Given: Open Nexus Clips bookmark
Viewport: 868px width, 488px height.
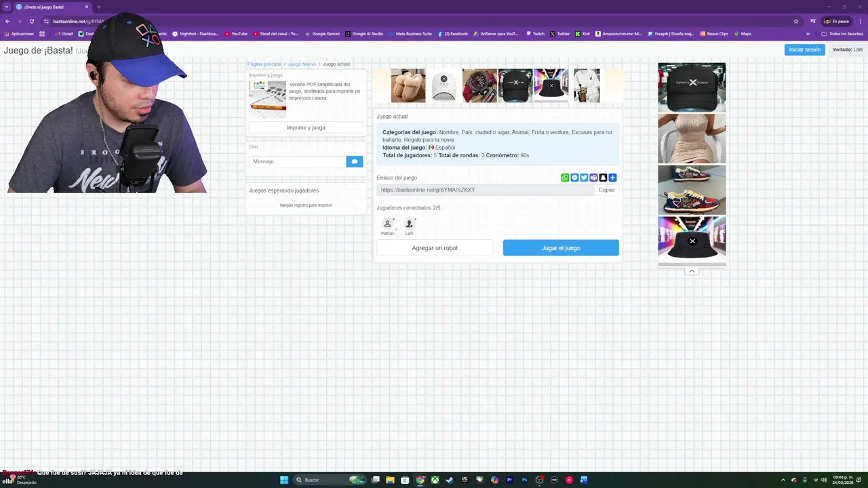Looking at the screenshot, I should (714, 34).
